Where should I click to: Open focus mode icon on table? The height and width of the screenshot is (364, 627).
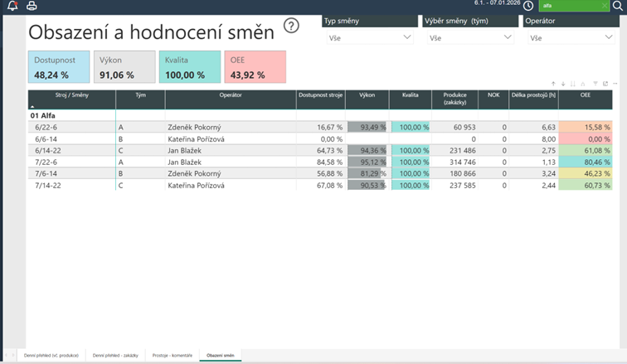coord(605,84)
